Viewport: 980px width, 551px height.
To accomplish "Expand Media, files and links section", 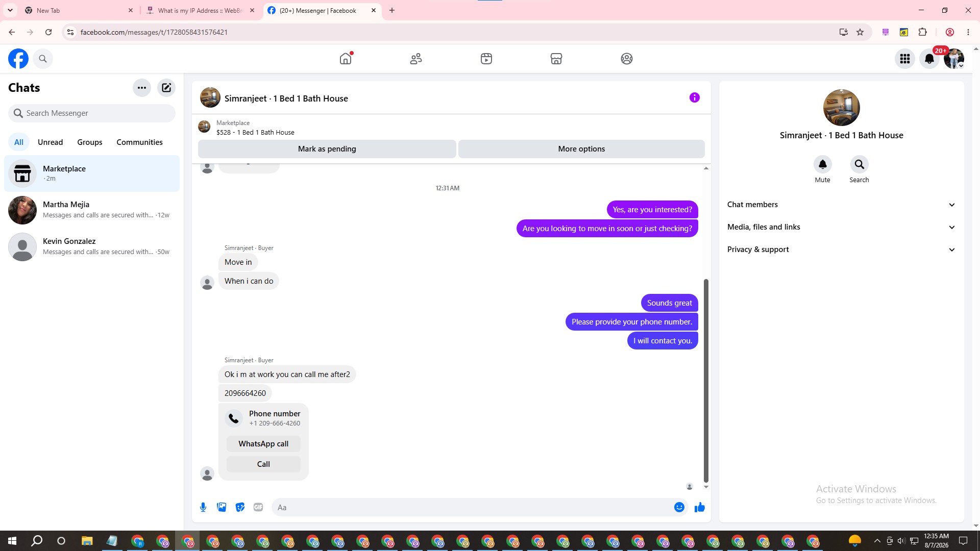I will click(x=842, y=227).
